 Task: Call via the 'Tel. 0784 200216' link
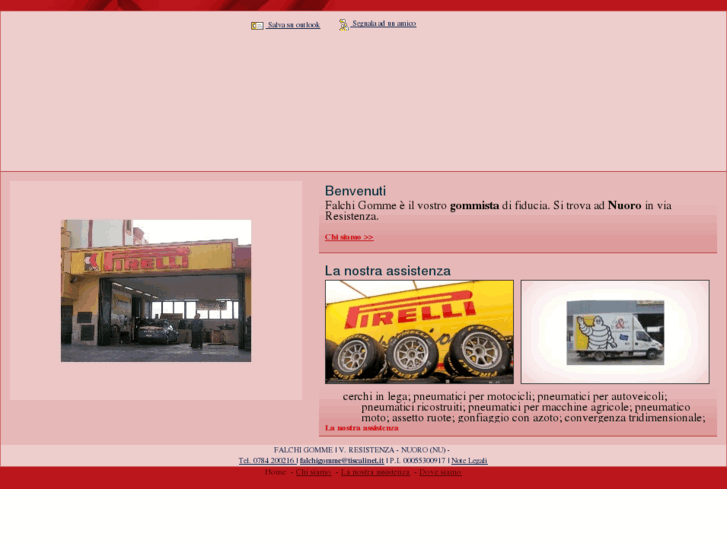coord(267,461)
